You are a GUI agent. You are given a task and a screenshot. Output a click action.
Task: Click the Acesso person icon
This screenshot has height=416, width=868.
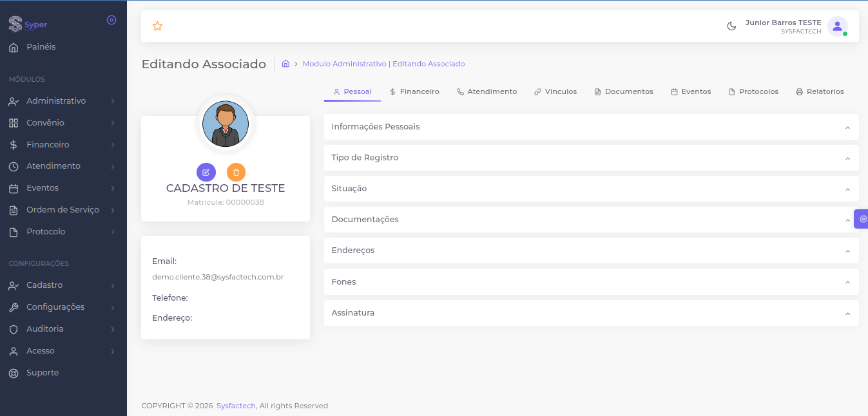coord(14,351)
